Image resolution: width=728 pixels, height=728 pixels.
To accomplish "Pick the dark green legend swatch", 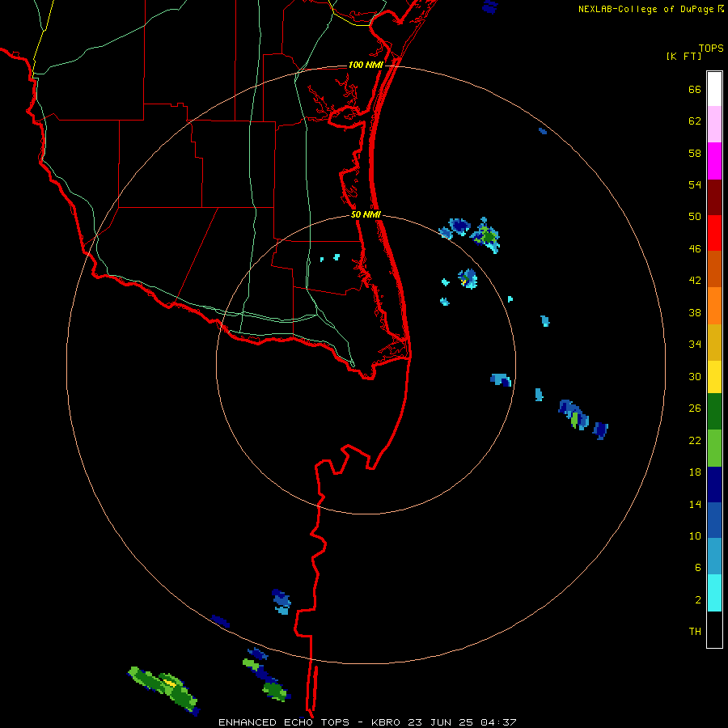I will pyautogui.click(x=714, y=412).
